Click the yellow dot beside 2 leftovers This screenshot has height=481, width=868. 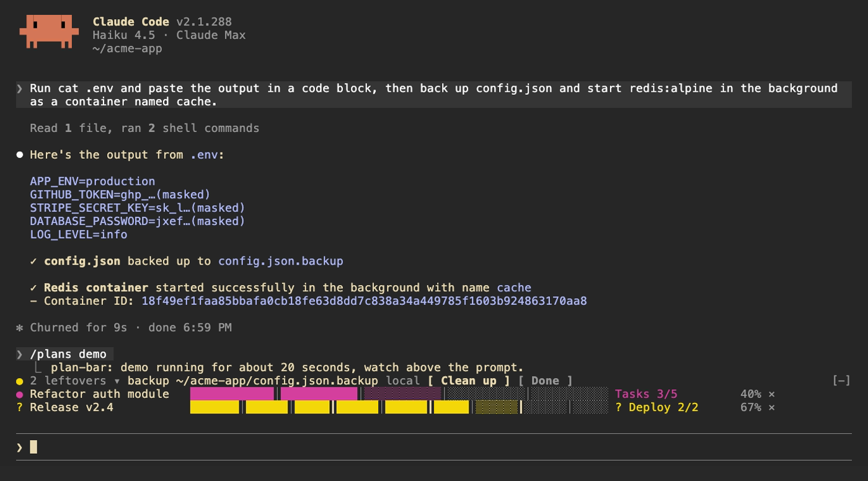[20, 381]
